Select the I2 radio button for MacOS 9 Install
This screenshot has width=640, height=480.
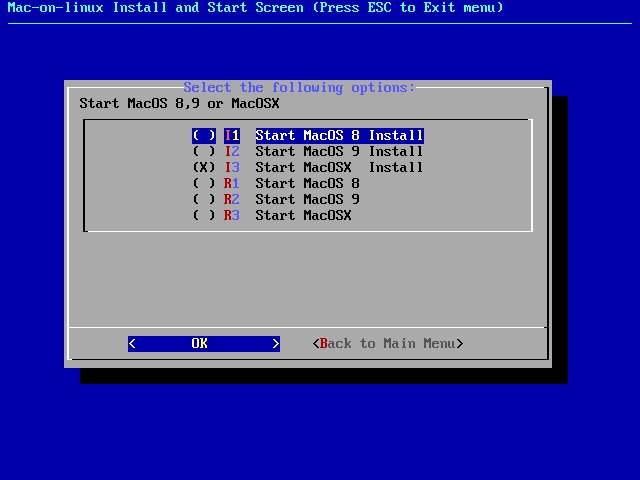tap(204, 151)
